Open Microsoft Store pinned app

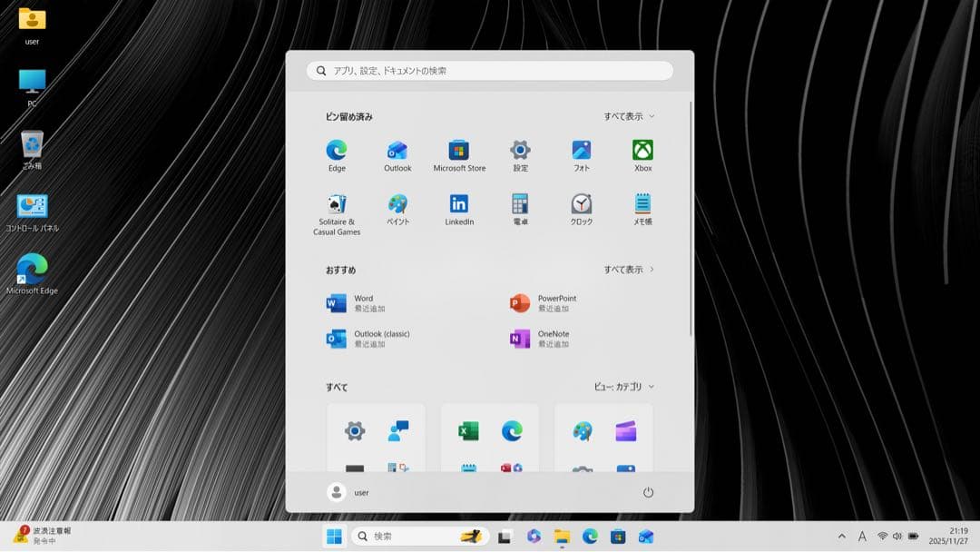click(x=459, y=152)
